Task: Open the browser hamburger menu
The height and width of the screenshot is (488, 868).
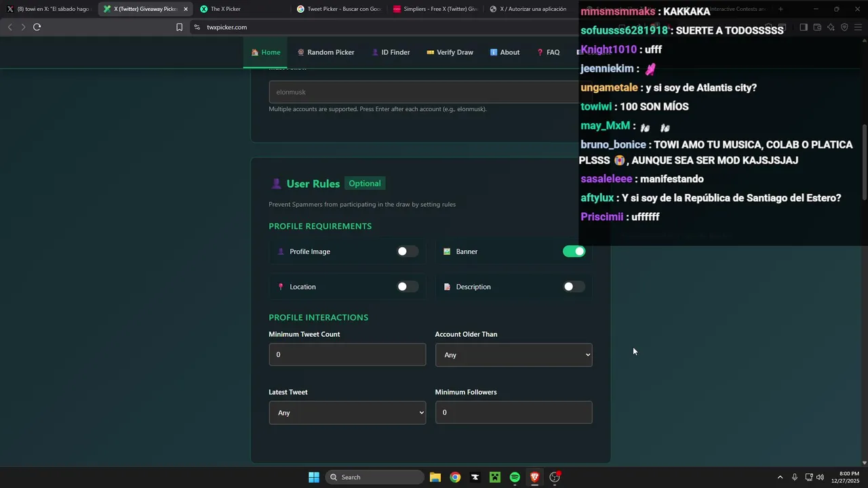Action: point(858,27)
